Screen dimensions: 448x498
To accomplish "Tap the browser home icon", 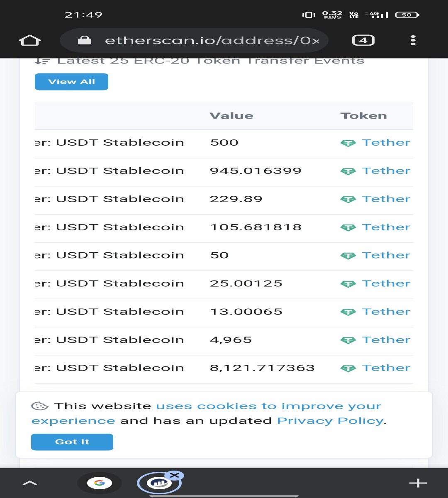I will (30, 40).
